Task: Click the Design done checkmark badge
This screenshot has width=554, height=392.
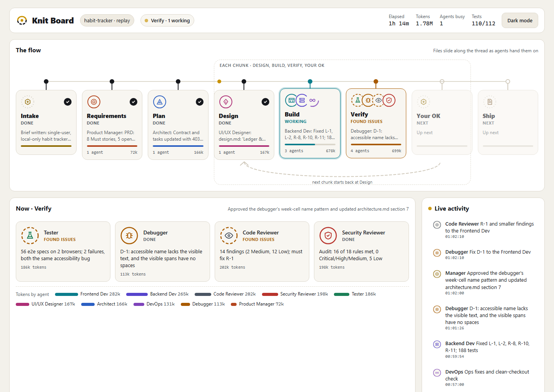Action: (x=265, y=102)
